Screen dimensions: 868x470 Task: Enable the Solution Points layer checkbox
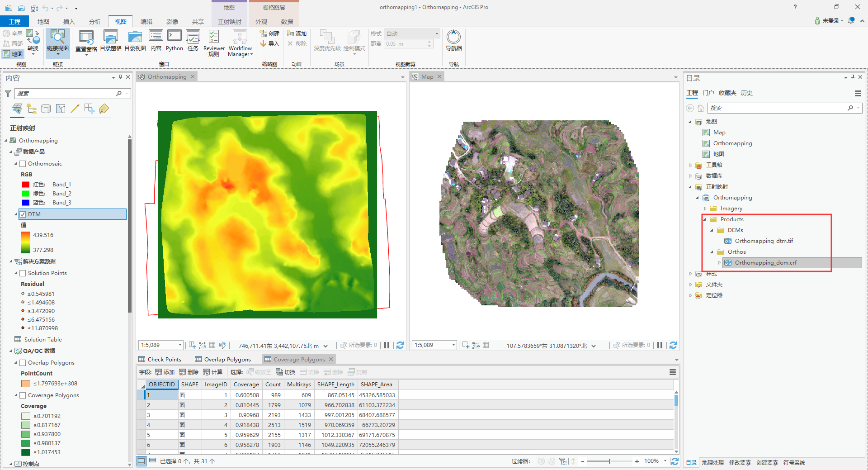click(x=23, y=273)
